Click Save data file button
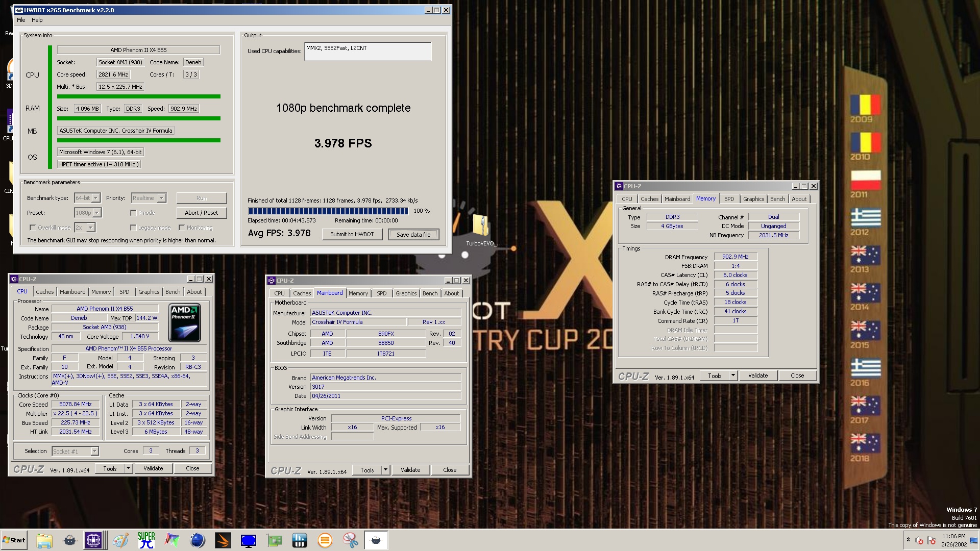The image size is (980, 551). tap(413, 234)
